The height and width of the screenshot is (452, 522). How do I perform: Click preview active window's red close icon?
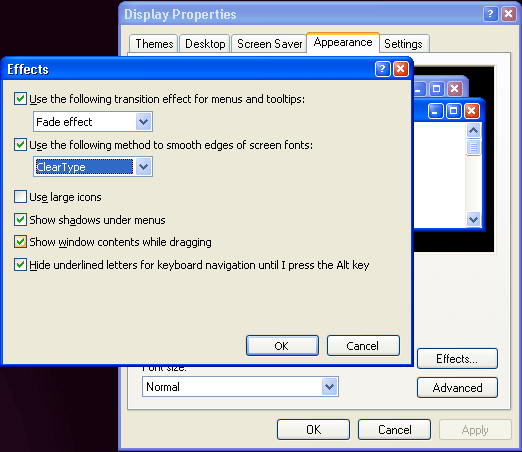pyautogui.click(x=472, y=111)
